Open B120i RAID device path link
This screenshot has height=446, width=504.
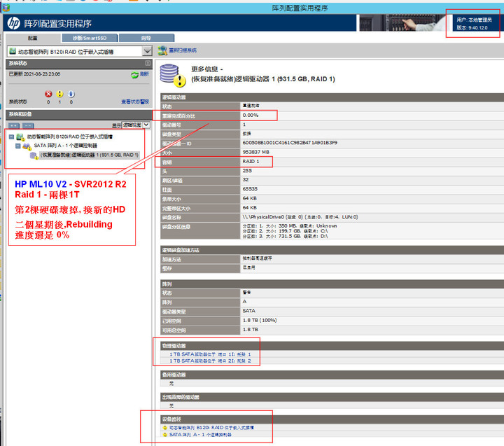(211, 428)
